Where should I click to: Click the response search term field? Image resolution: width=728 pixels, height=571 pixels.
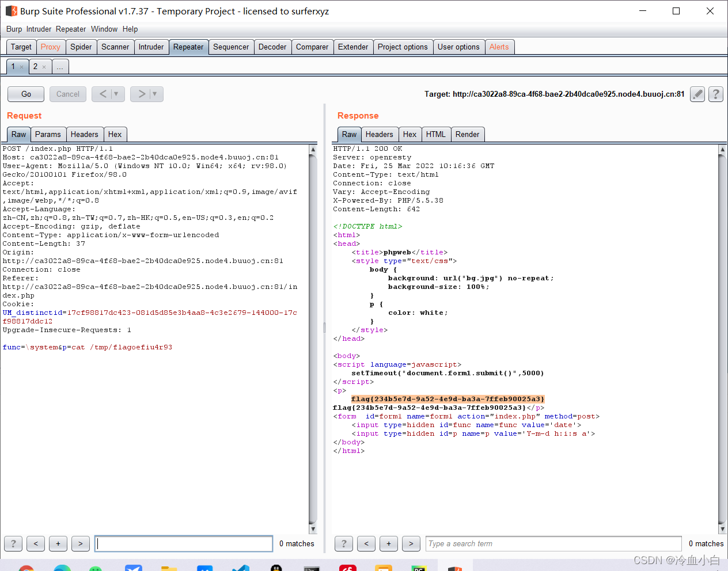(x=554, y=543)
